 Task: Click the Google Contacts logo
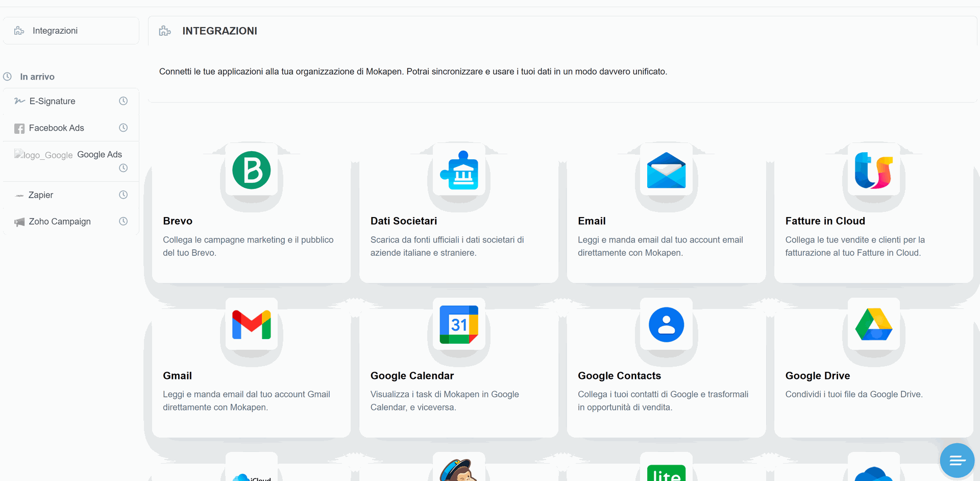click(667, 325)
